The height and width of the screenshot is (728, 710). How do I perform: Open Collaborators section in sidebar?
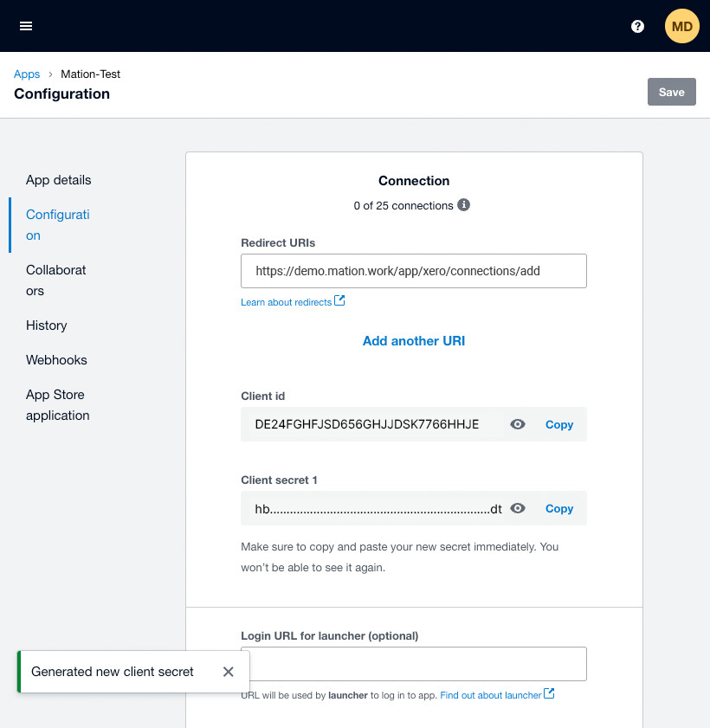tap(55, 280)
